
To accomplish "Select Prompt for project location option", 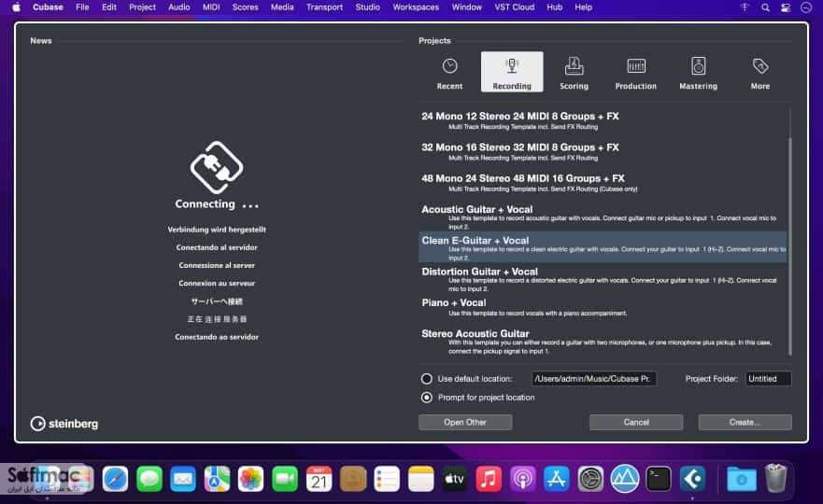I will pyautogui.click(x=427, y=398).
